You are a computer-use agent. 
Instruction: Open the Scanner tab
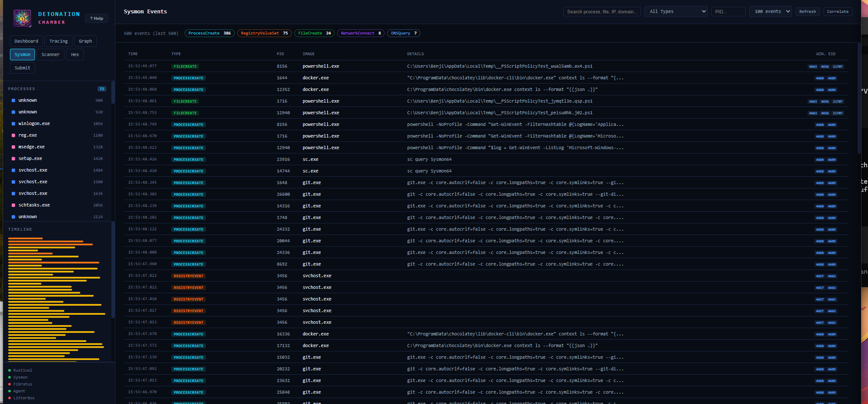click(x=51, y=55)
